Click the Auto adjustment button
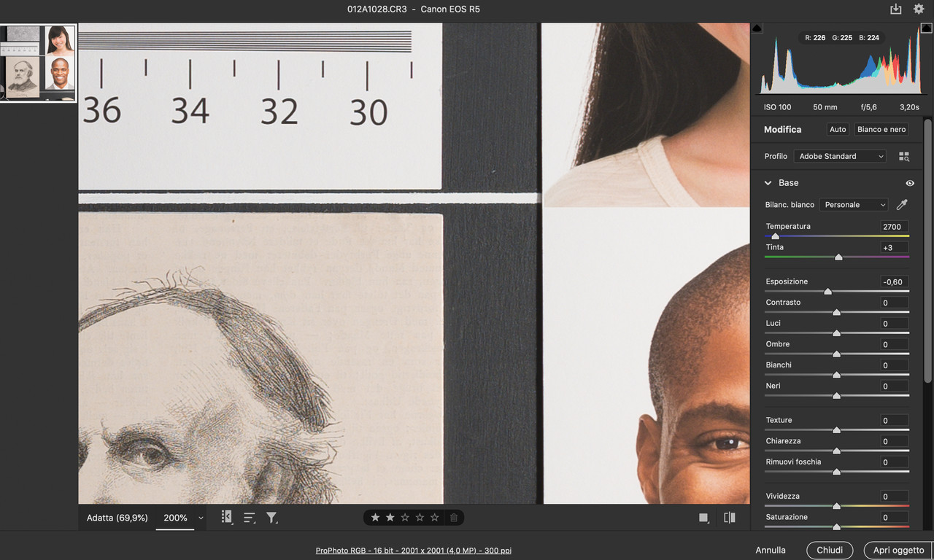 click(838, 129)
